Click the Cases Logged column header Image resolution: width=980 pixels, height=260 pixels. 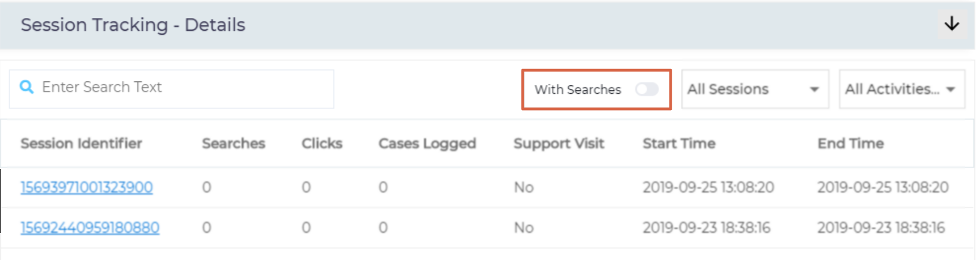(427, 143)
